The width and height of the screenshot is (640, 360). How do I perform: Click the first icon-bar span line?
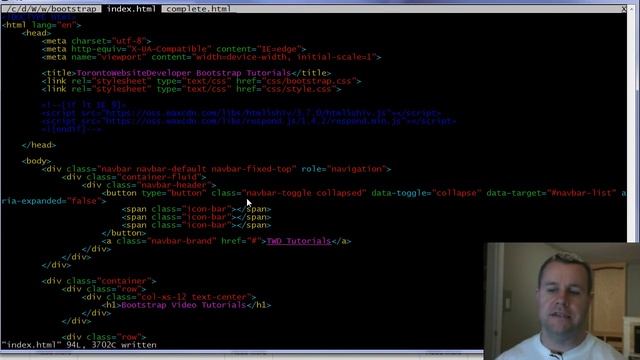pyautogui.click(x=196, y=209)
